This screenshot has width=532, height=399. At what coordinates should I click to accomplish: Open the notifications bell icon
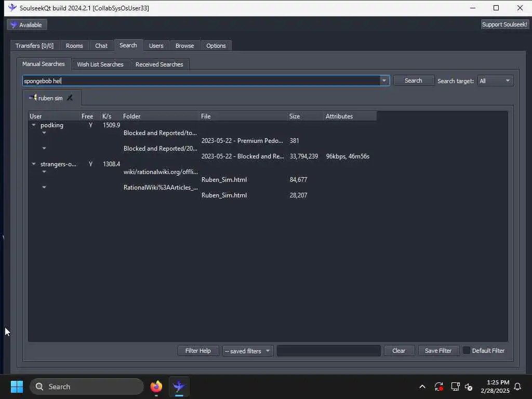point(517,387)
